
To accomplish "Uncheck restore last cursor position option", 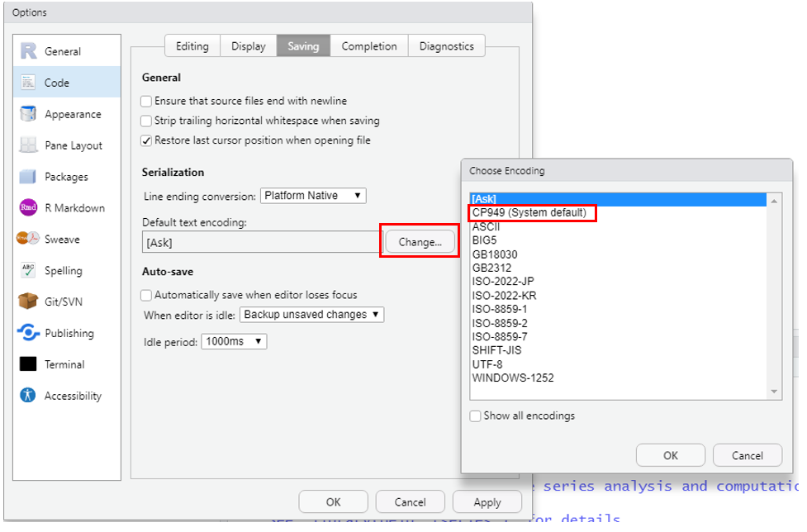I will [x=146, y=140].
